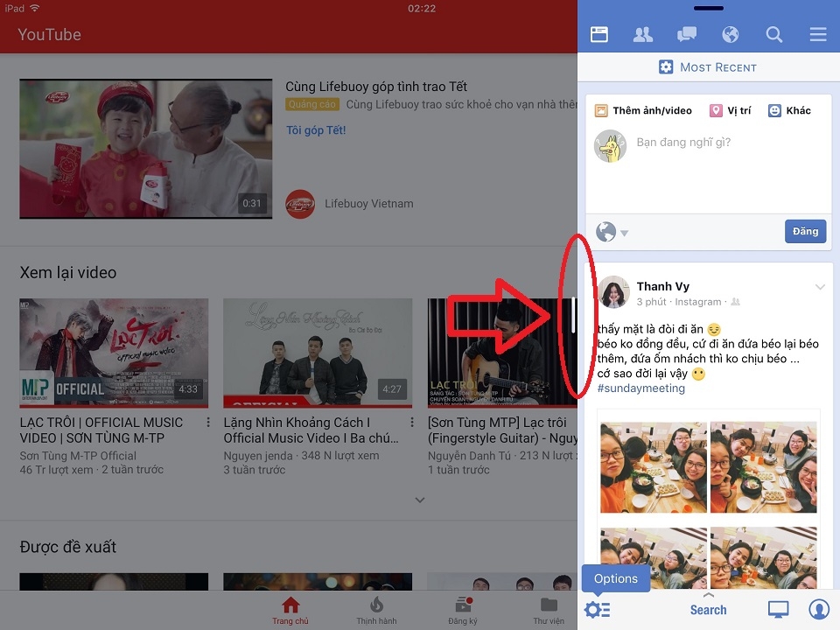Switch to the Trang chủ tab
The height and width of the screenshot is (630, 840).
tap(290, 608)
